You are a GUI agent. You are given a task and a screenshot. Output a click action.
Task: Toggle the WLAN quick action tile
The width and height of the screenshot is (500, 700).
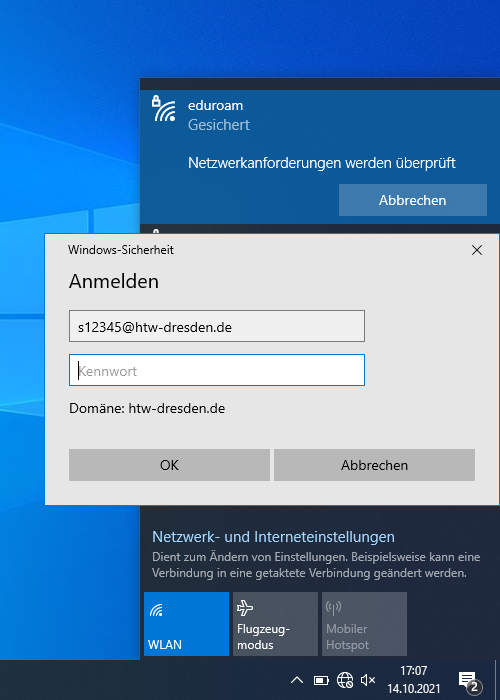click(186, 624)
